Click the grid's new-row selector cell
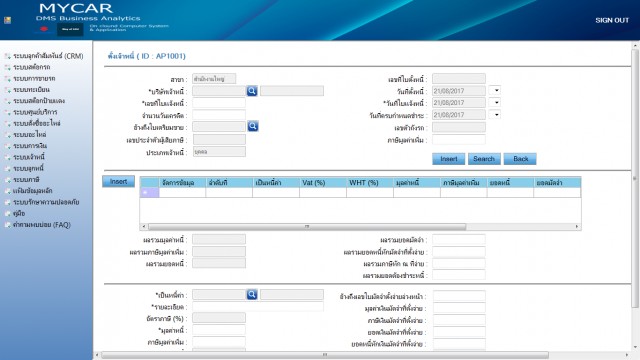Image resolution: width=640 pixels, height=360 pixels. click(x=149, y=192)
